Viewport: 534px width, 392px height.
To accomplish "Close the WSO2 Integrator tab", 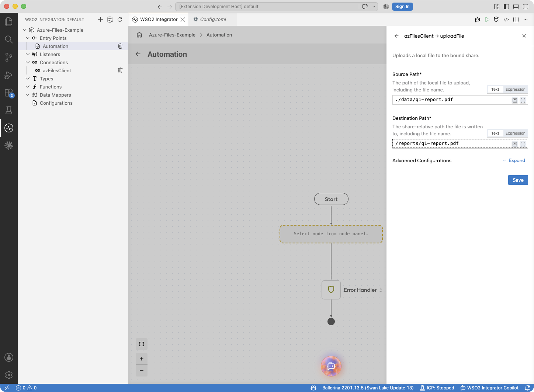I will pyautogui.click(x=183, y=20).
